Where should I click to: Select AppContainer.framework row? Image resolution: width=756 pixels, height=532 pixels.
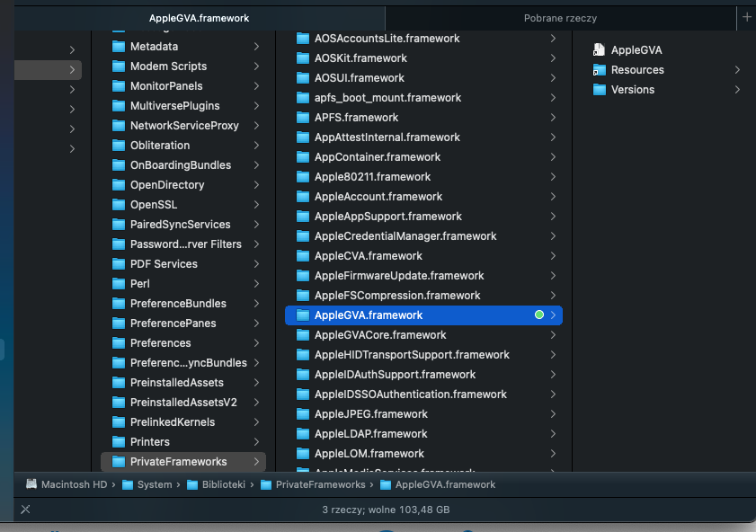[423, 157]
